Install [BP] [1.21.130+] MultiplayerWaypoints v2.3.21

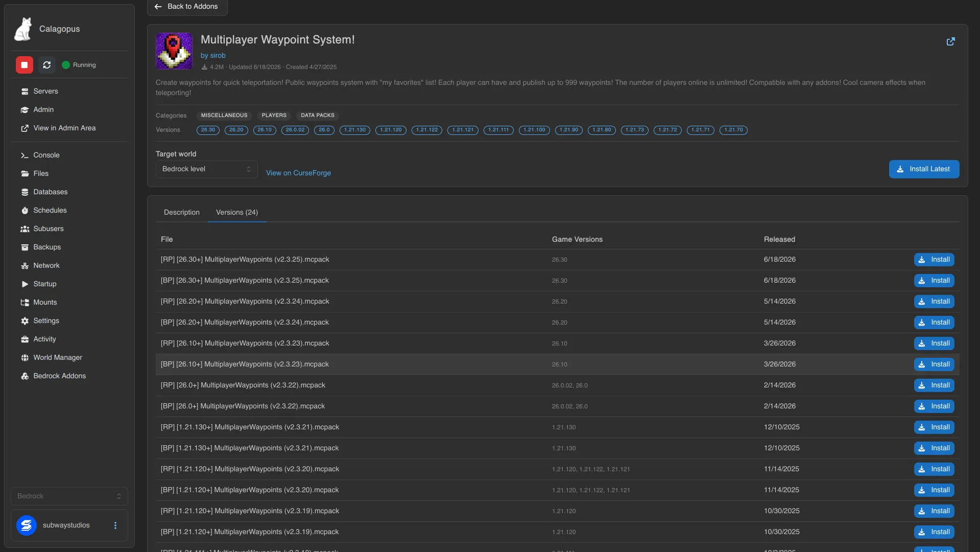tap(934, 448)
